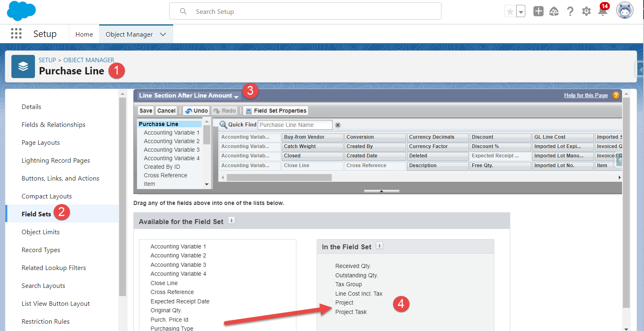Viewport: 644px width, 331px height.
Task: Select Created By ID in the object tree
Action: [162, 167]
